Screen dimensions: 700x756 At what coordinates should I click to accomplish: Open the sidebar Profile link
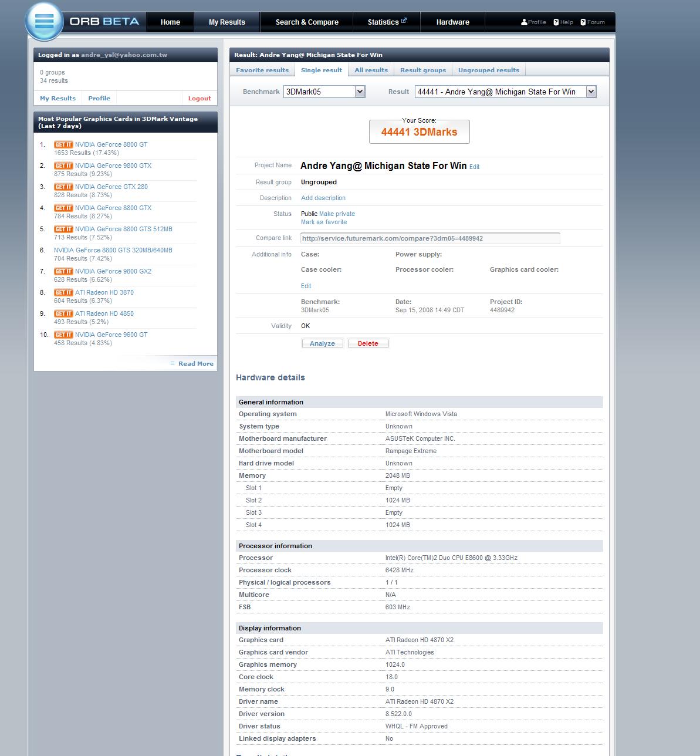(x=99, y=98)
